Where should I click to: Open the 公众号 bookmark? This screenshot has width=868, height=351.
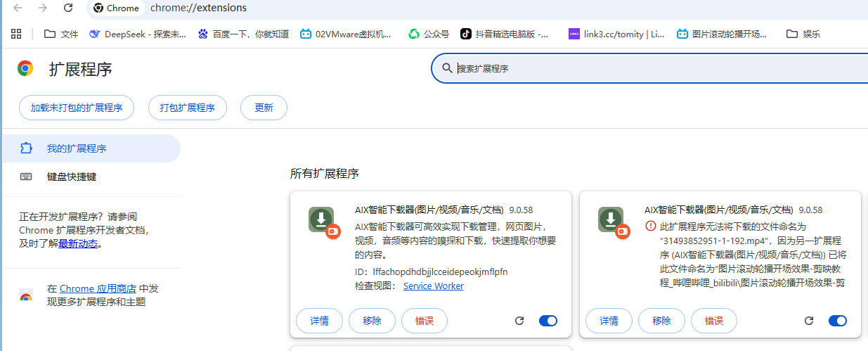[x=429, y=34]
